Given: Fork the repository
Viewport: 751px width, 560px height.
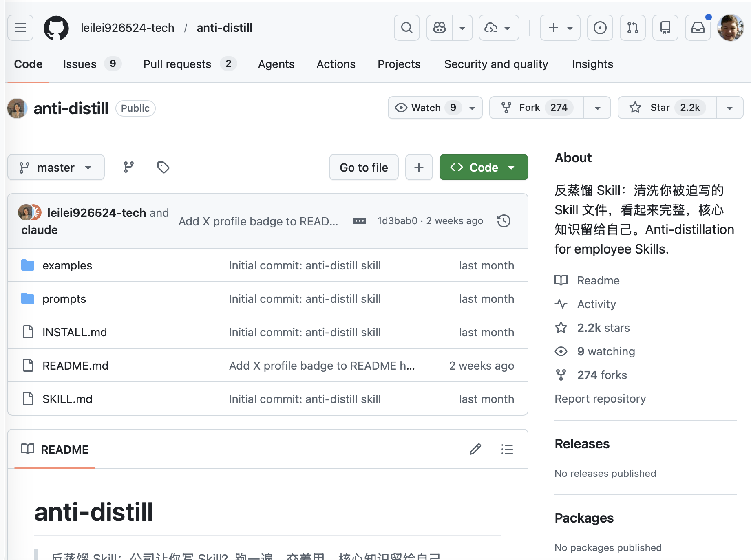Looking at the screenshot, I should pos(537,108).
